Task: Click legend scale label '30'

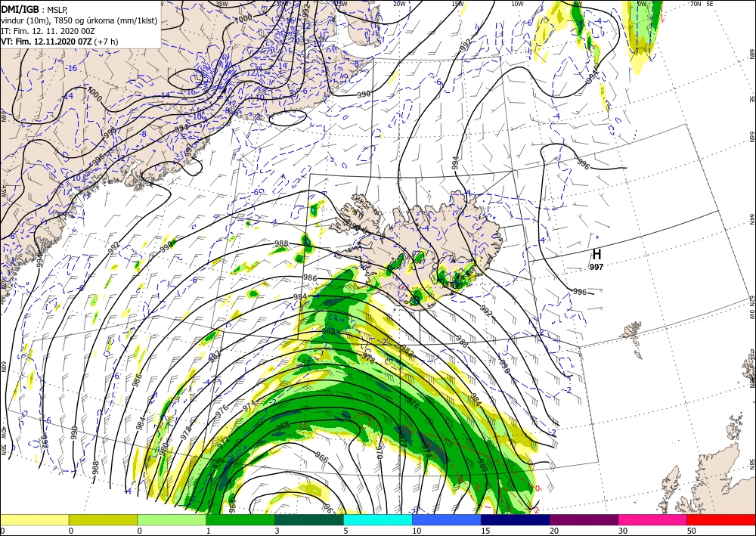Action: click(x=623, y=531)
